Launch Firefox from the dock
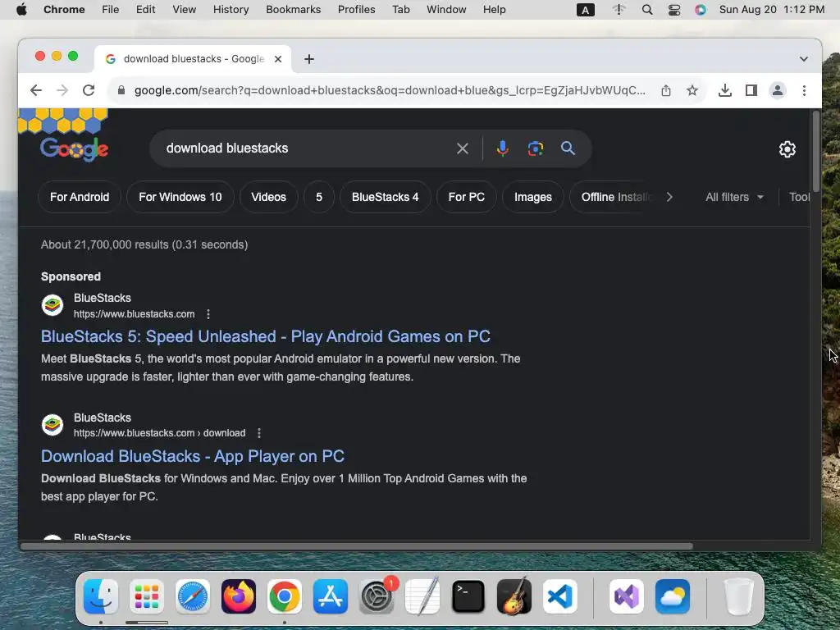This screenshot has width=840, height=630. tap(239, 596)
